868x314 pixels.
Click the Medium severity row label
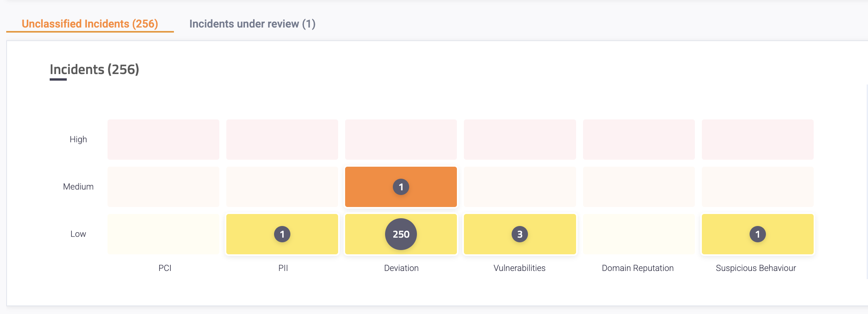tap(78, 187)
